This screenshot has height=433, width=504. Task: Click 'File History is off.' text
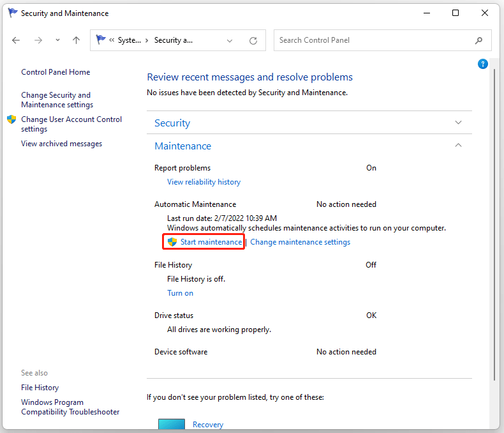pyautogui.click(x=196, y=279)
